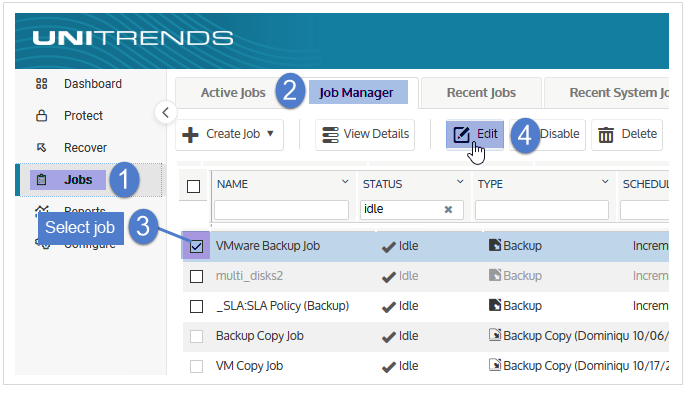Click the Backup type icon for multi_disks2
Screen dimensions: 698x401
pyautogui.click(x=495, y=275)
